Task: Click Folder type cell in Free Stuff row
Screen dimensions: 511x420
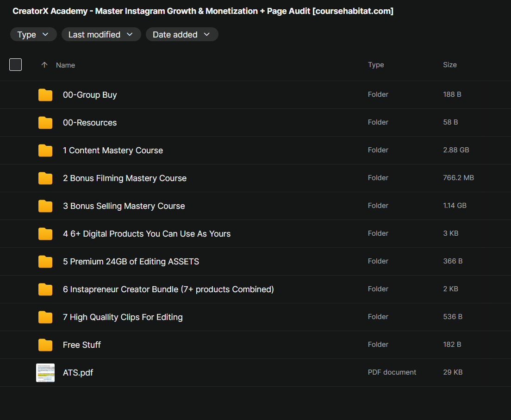Action: [x=378, y=345]
